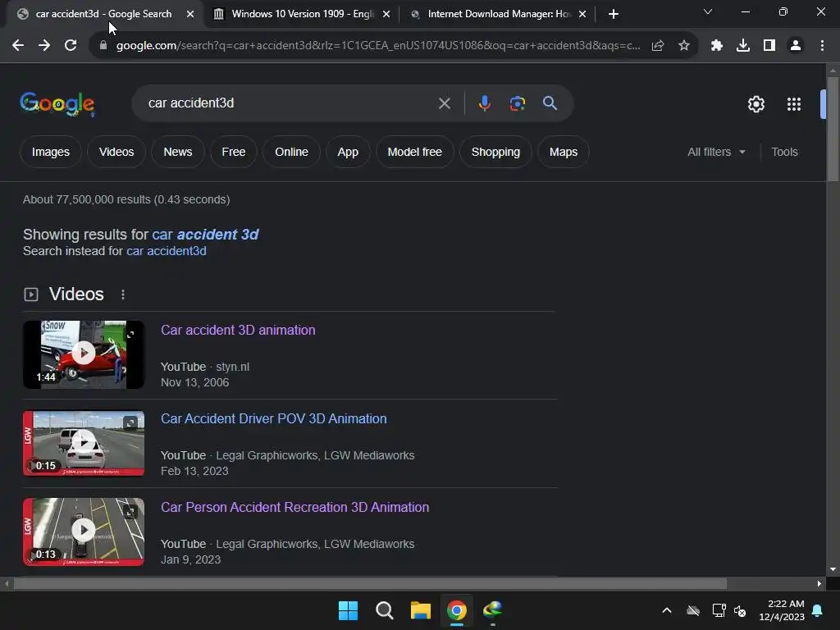Switch to Windows 10 Version 1909 tab
840x630 pixels.
302,14
